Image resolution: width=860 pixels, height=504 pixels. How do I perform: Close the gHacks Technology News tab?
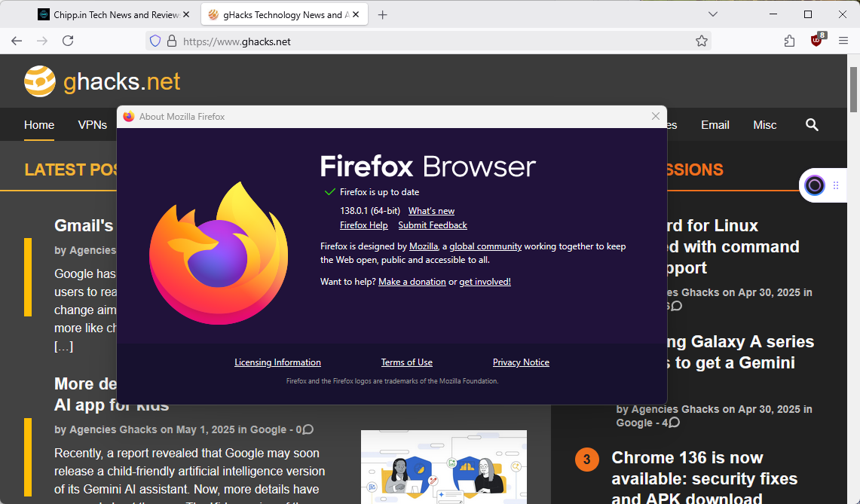(356, 15)
